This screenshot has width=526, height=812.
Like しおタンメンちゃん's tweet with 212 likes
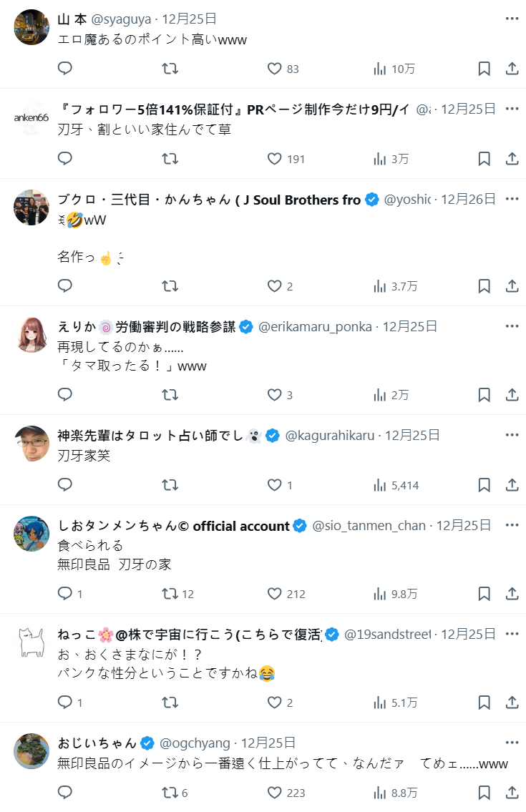click(275, 594)
